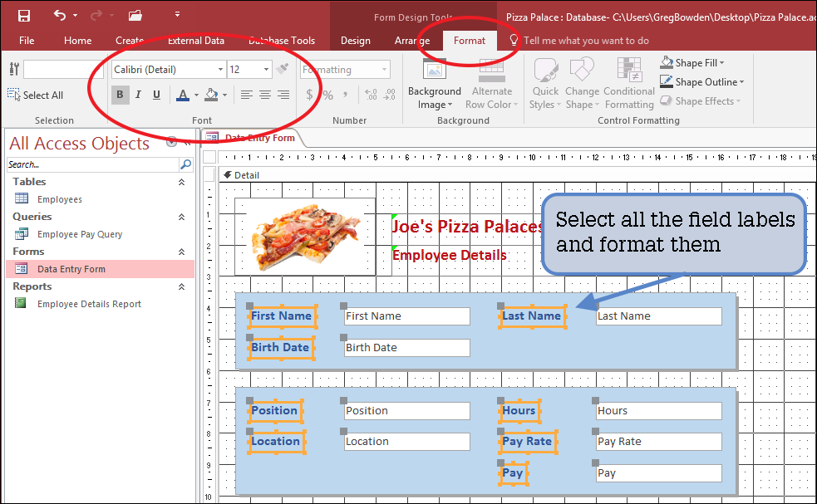Image resolution: width=817 pixels, height=504 pixels.
Task: Toggle Underline formatting
Action: click(x=156, y=95)
